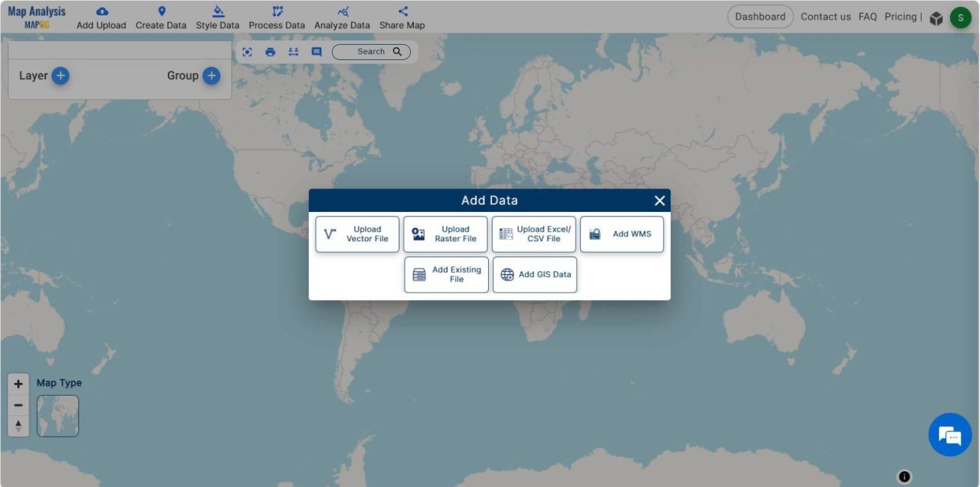Screen dimensions: 980x487
Task: Click the Search field in map toolbar
Action: (371, 52)
